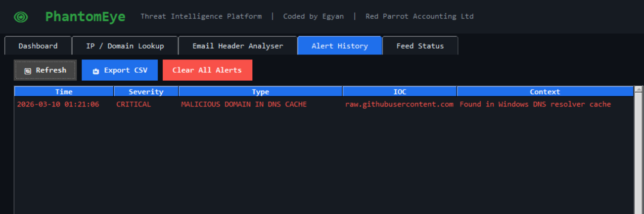Click the CRITICAL severity cell
This screenshot has height=214, width=644.
[134, 105]
